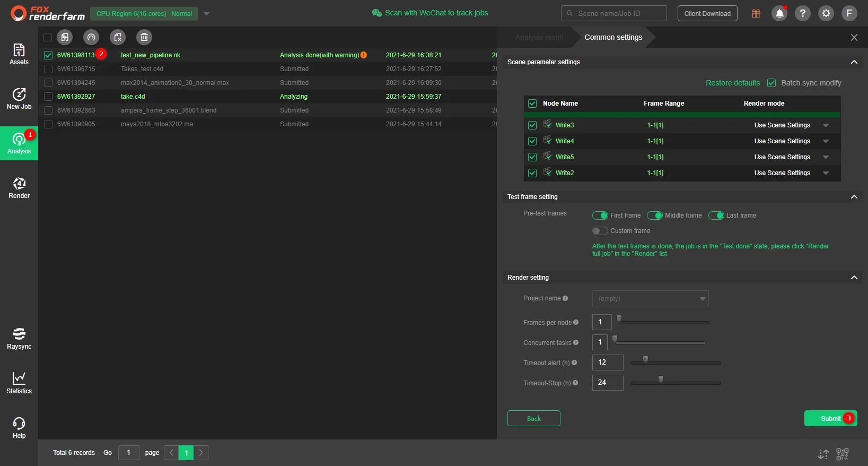Uncheck the Write3 node checkbox
868x466 pixels.
pos(532,125)
